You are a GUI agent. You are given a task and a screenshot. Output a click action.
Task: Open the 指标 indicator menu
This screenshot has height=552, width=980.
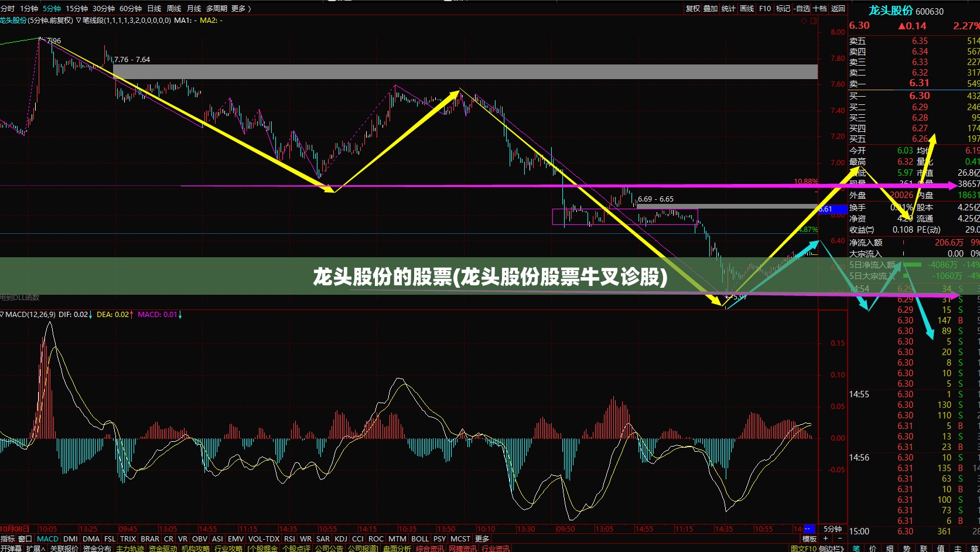8,539
